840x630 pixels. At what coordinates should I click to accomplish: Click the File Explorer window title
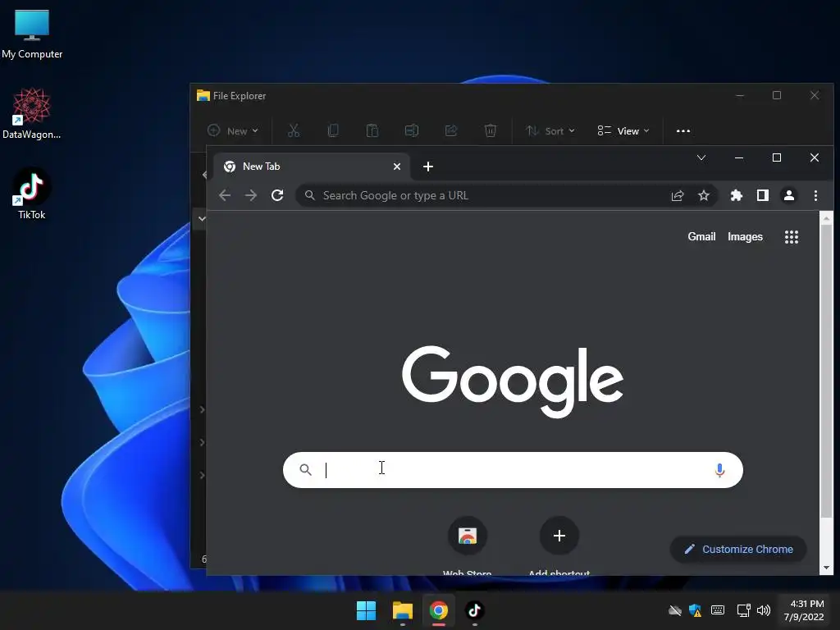(x=240, y=96)
